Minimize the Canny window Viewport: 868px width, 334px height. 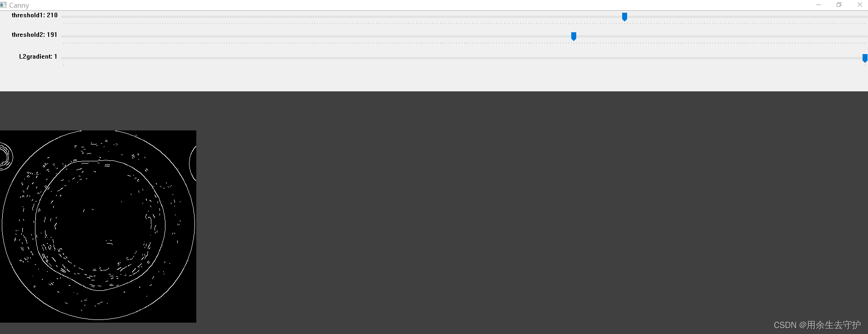(818, 5)
